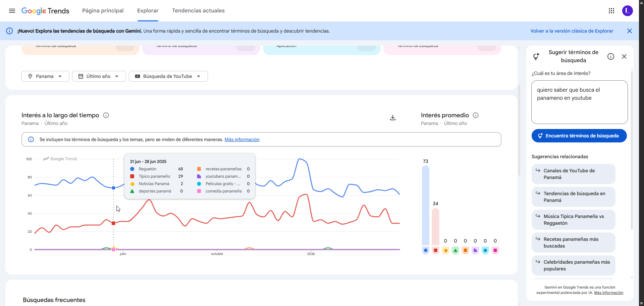Image resolution: width=644 pixels, height=306 pixels.
Task: Click the green triangle legend marker
Action: tap(455, 250)
